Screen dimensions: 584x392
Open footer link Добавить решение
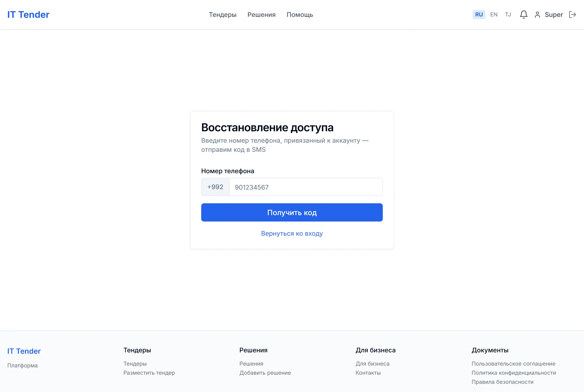pyautogui.click(x=265, y=373)
